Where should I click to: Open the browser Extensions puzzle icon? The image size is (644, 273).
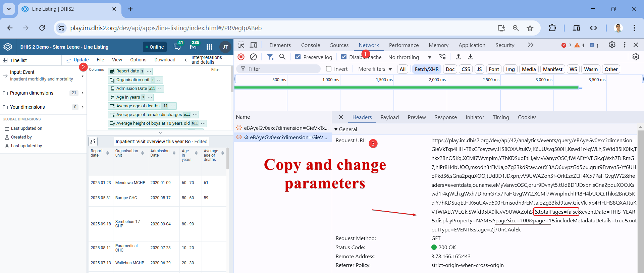[552, 28]
